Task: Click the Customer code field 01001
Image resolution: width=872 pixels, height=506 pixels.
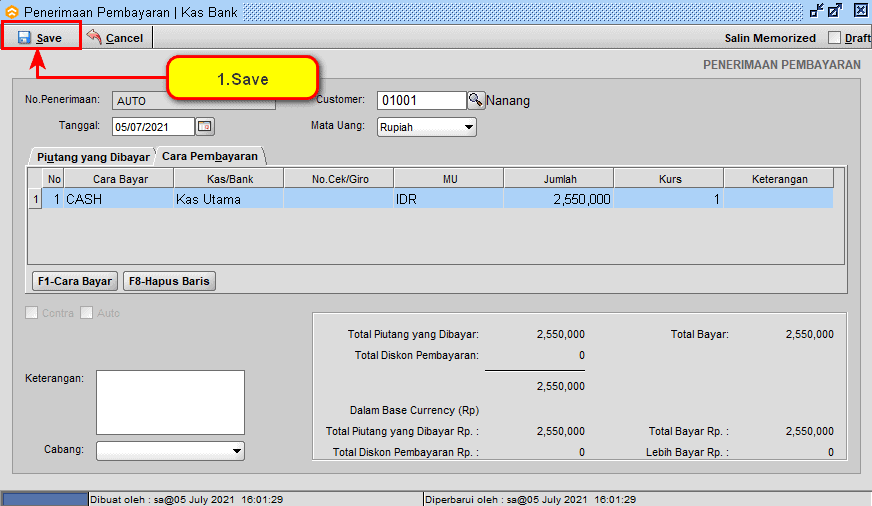Action: (422, 100)
